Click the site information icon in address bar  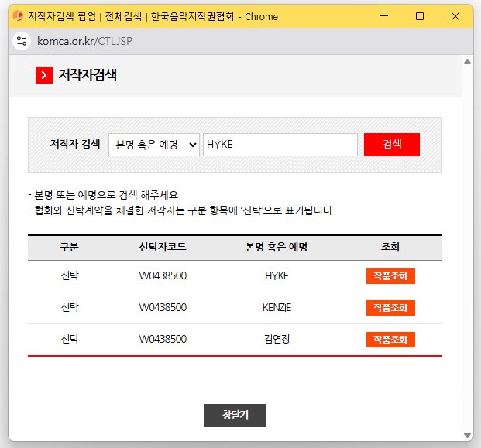(x=22, y=40)
